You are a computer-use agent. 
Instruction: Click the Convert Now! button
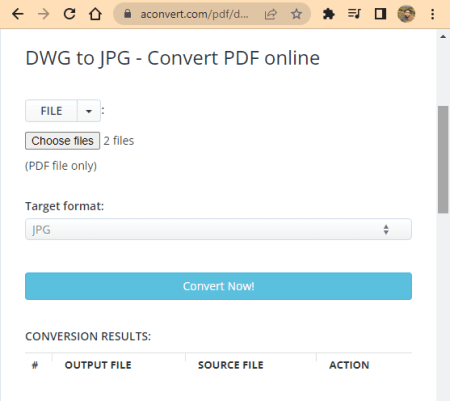pyautogui.click(x=218, y=286)
